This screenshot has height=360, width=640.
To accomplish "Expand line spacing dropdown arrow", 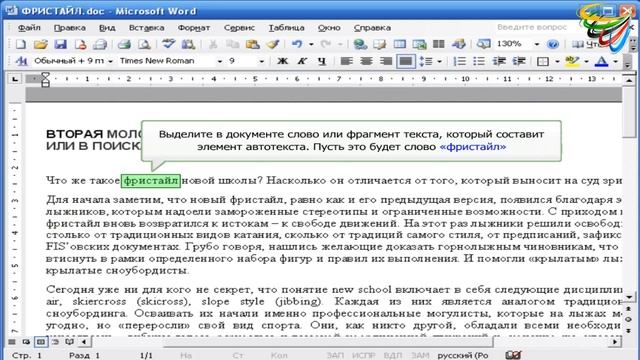I will [440, 61].
